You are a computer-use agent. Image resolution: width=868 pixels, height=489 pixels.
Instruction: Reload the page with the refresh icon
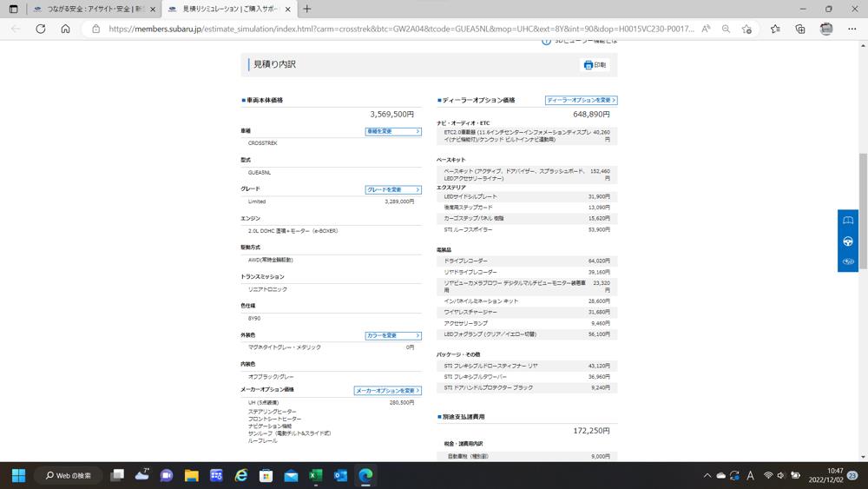(41, 29)
